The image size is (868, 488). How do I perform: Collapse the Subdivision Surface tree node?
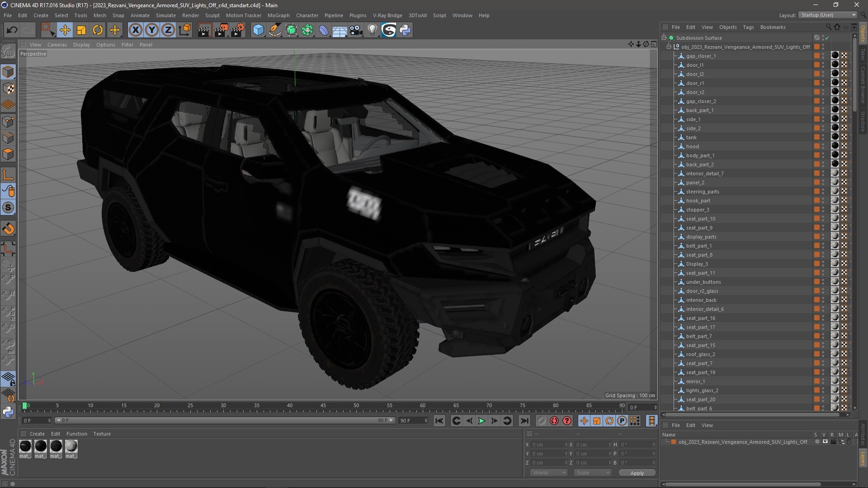pos(664,38)
